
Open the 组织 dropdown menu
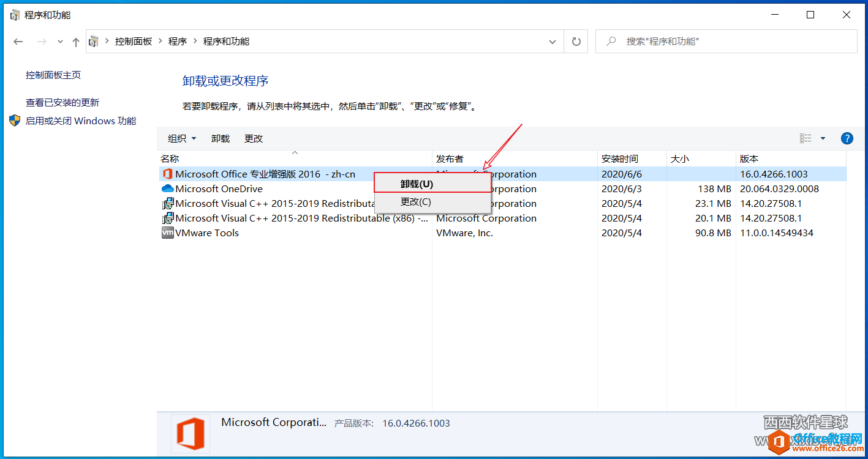click(x=182, y=138)
